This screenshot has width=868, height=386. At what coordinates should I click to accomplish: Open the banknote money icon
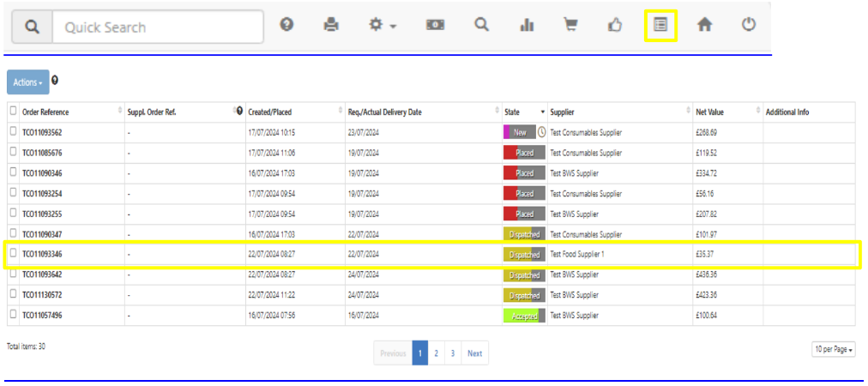[435, 26]
